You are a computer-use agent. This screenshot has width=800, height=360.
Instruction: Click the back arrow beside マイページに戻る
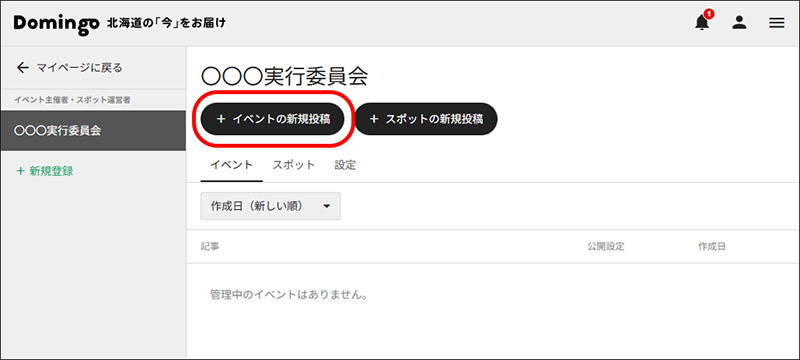click(22, 68)
